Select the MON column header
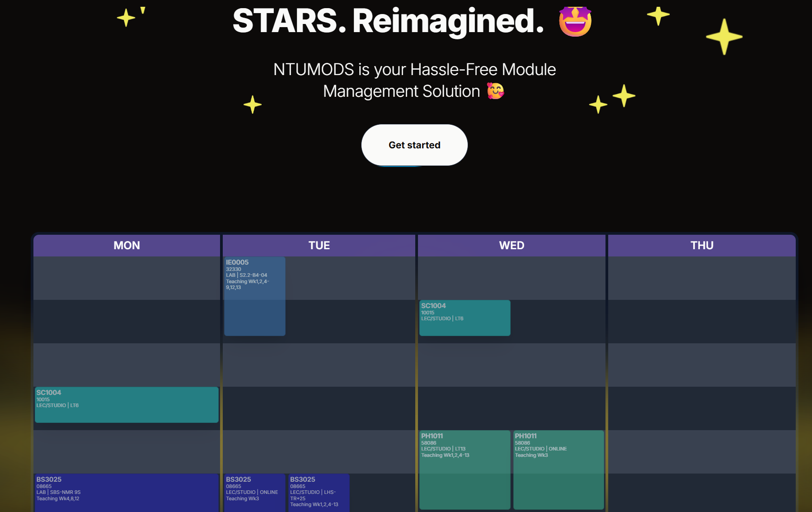Image resolution: width=812 pixels, height=512 pixels. [x=127, y=246]
